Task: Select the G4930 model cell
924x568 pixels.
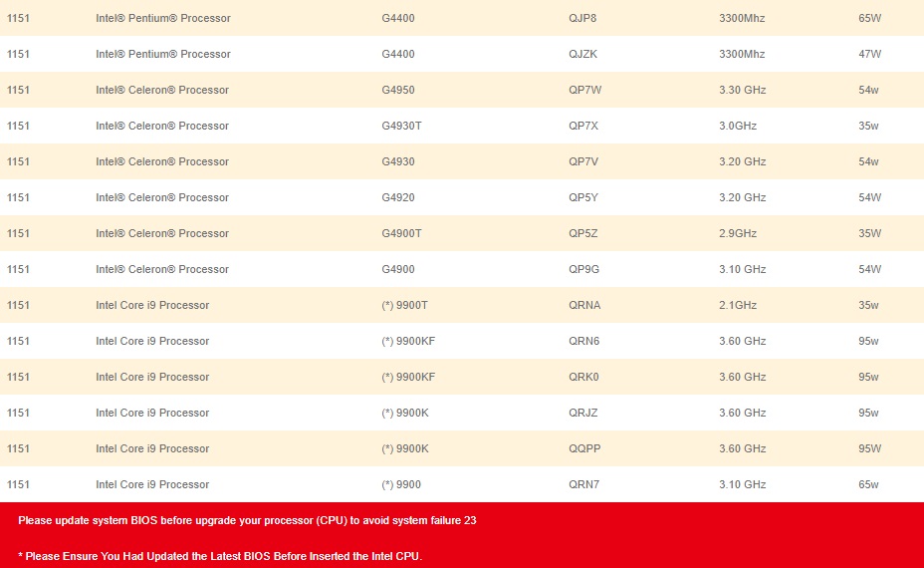Action: (x=397, y=161)
